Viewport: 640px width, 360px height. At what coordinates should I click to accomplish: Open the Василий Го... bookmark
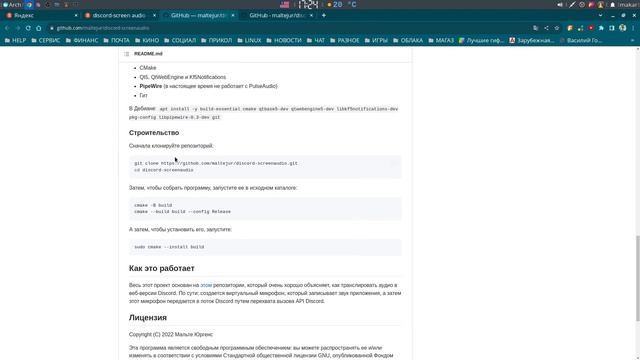click(x=581, y=40)
